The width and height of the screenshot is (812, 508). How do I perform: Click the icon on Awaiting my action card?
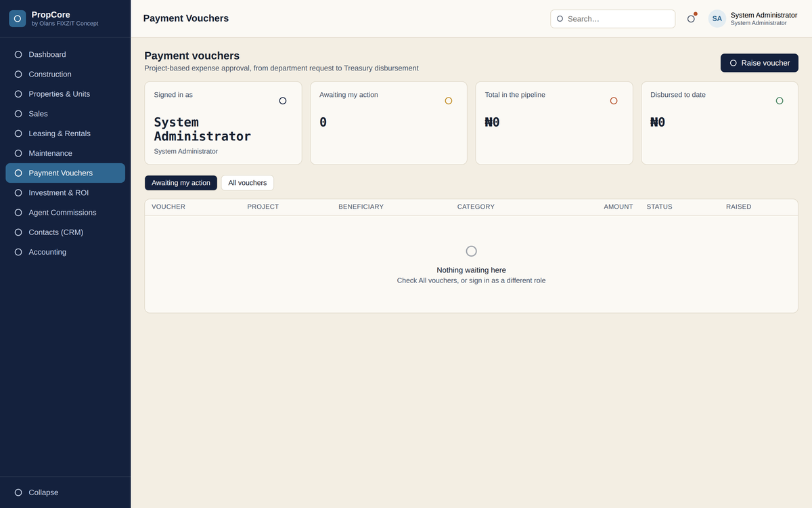449,101
